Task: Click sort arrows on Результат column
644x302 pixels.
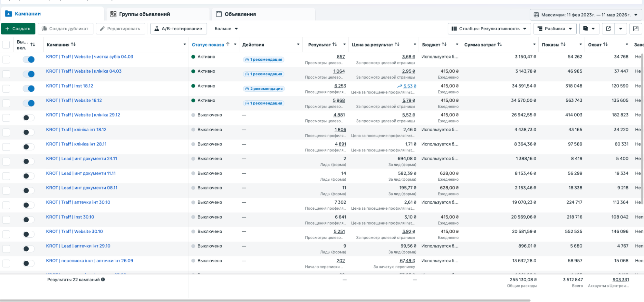Action: (335, 45)
